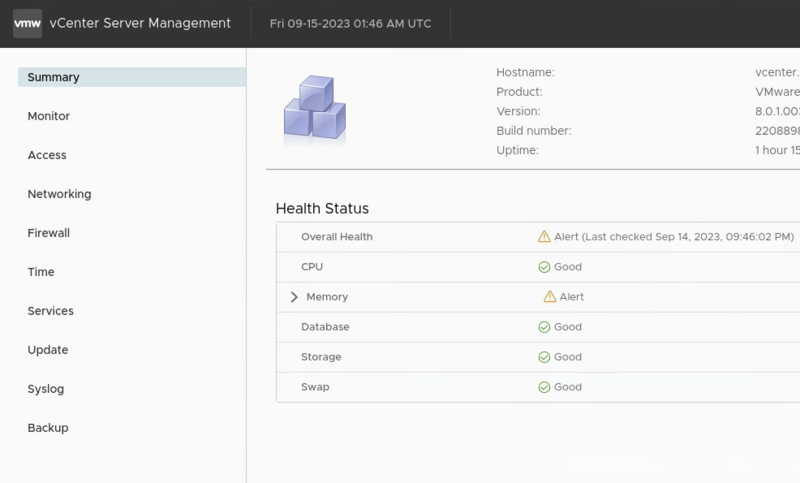This screenshot has width=800, height=483.
Task: Click the Swap row label
Action: (x=315, y=387)
